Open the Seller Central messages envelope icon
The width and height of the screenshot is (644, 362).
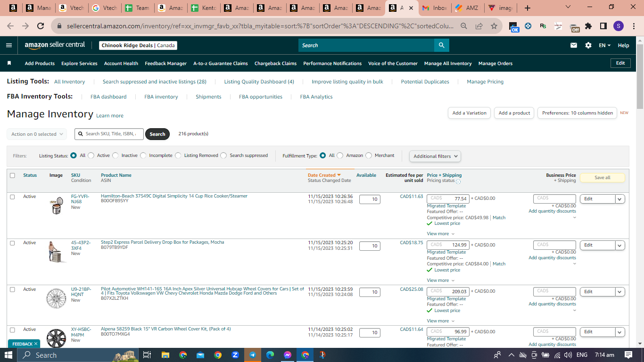pyautogui.click(x=574, y=45)
